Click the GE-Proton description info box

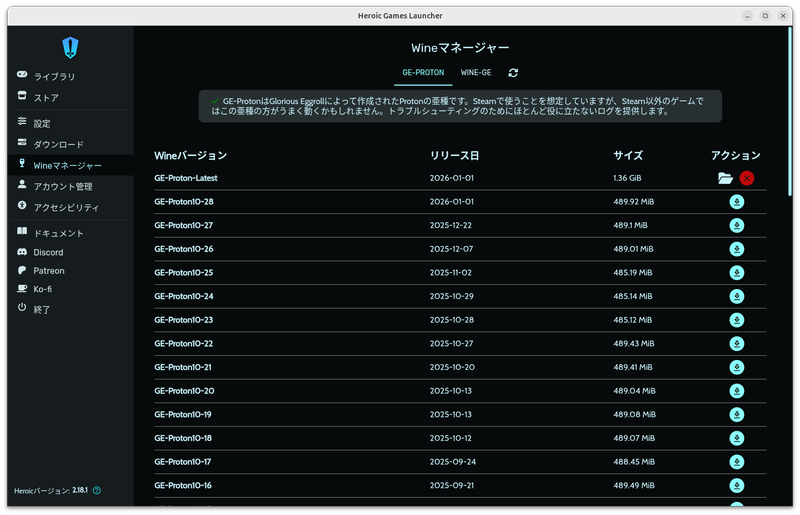[x=460, y=106]
